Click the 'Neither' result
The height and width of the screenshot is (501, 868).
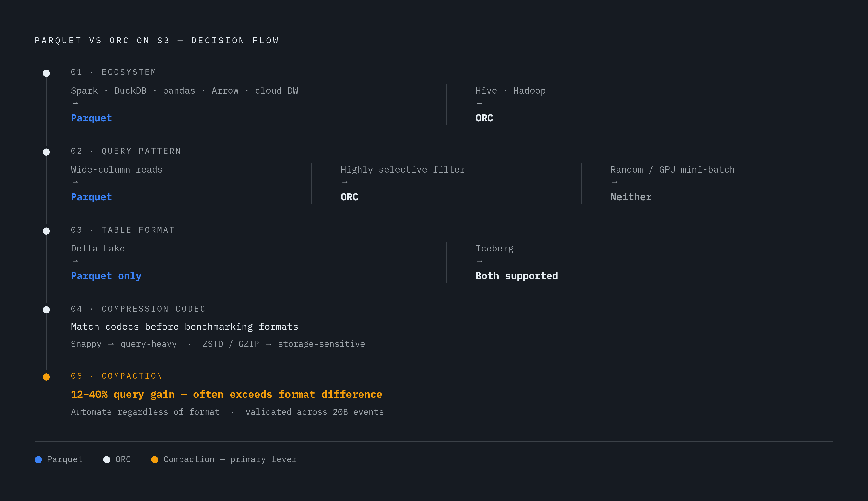[x=631, y=197]
